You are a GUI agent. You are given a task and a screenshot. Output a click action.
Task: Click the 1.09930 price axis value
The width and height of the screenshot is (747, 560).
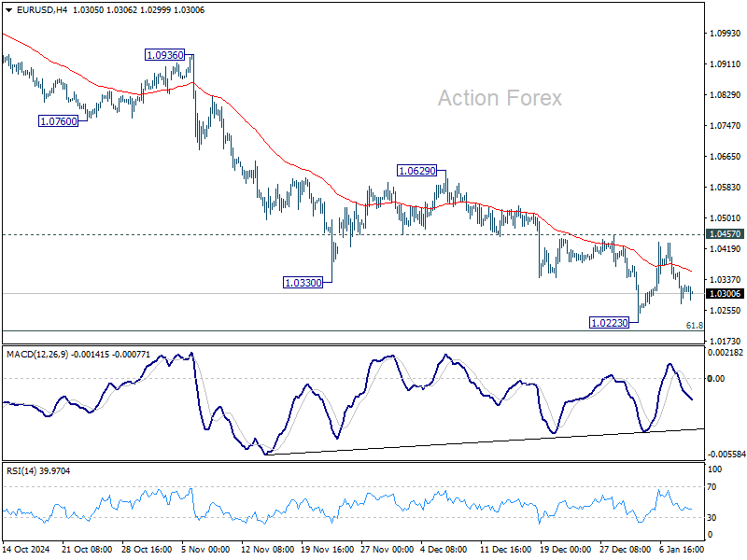point(726,34)
